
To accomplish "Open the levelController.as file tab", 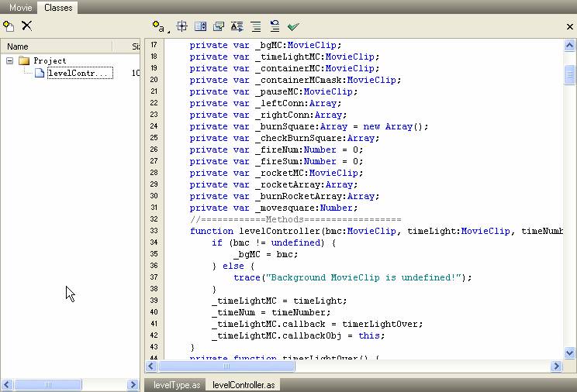I will [244, 385].
